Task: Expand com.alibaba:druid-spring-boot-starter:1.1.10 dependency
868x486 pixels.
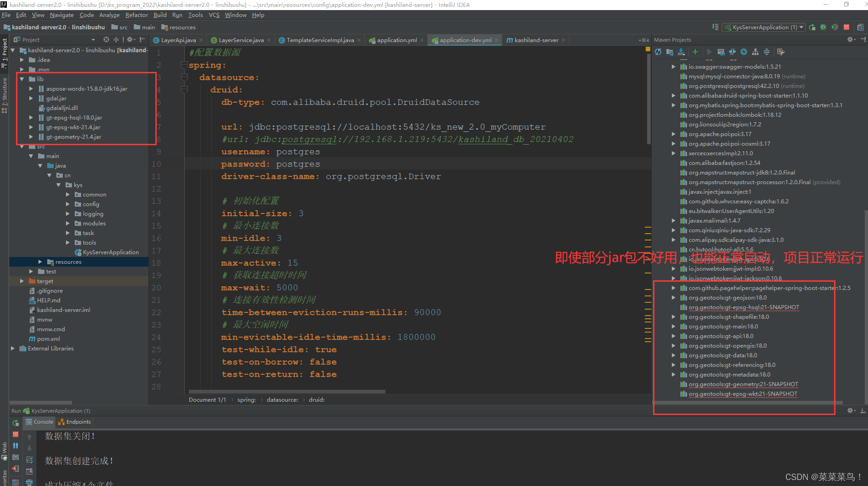Action: pos(673,96)
